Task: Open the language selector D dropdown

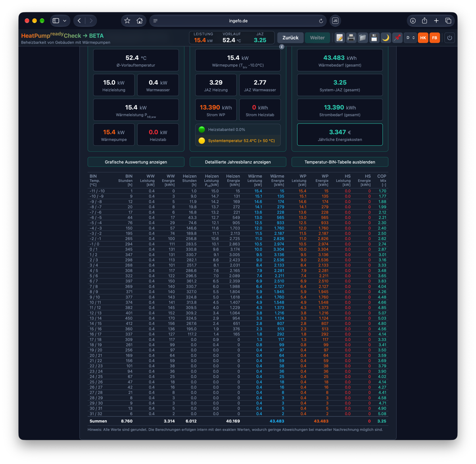Action: [410, 38]
